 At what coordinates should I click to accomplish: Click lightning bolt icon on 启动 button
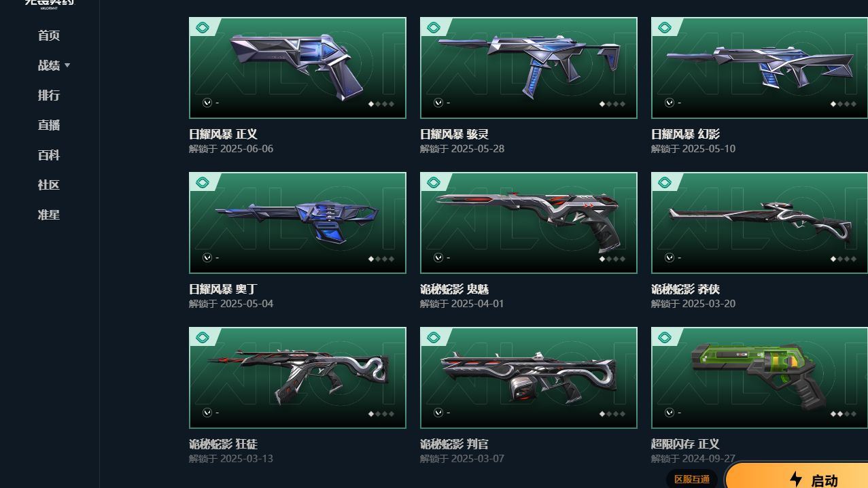click(797, 480)
